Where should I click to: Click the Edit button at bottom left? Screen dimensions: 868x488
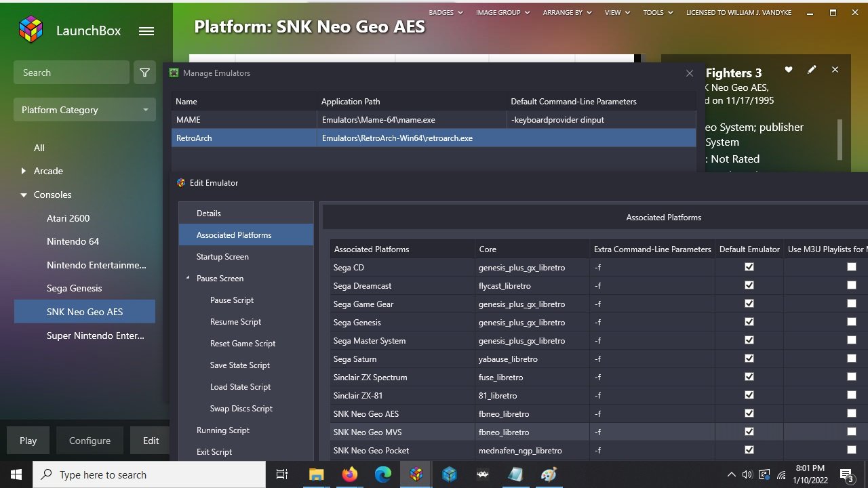pyautogui.click(x=151, y=441)
